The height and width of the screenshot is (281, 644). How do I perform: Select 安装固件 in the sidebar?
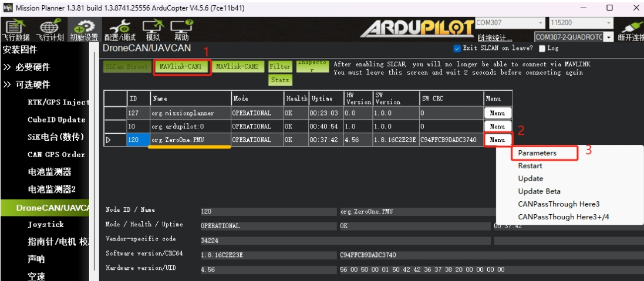[x=20, y=50]
